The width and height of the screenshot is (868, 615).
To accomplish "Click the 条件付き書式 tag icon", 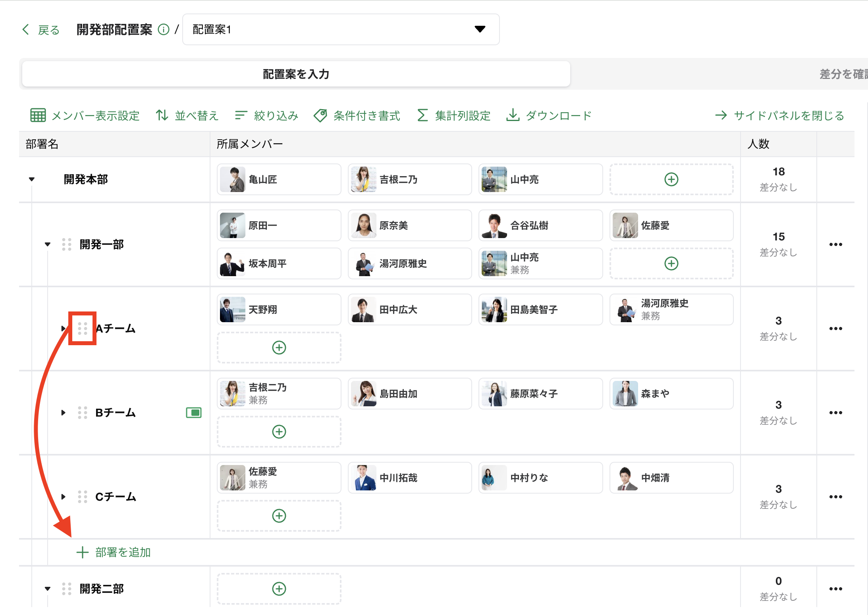I will point(320,115).
